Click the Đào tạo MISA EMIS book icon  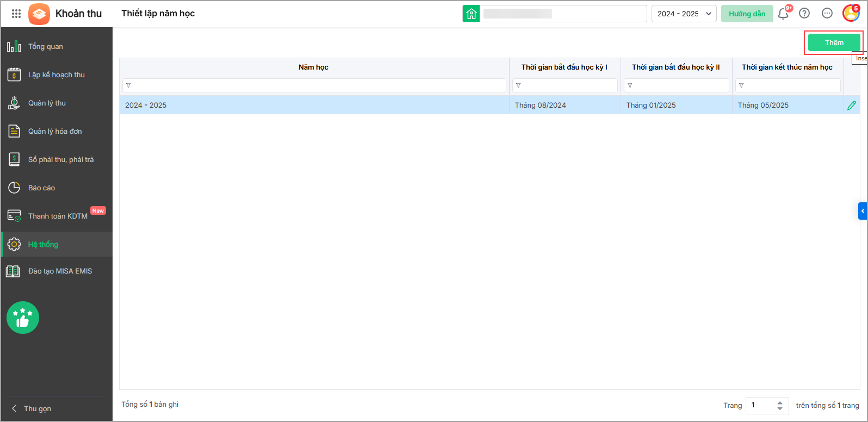[13, 271]
